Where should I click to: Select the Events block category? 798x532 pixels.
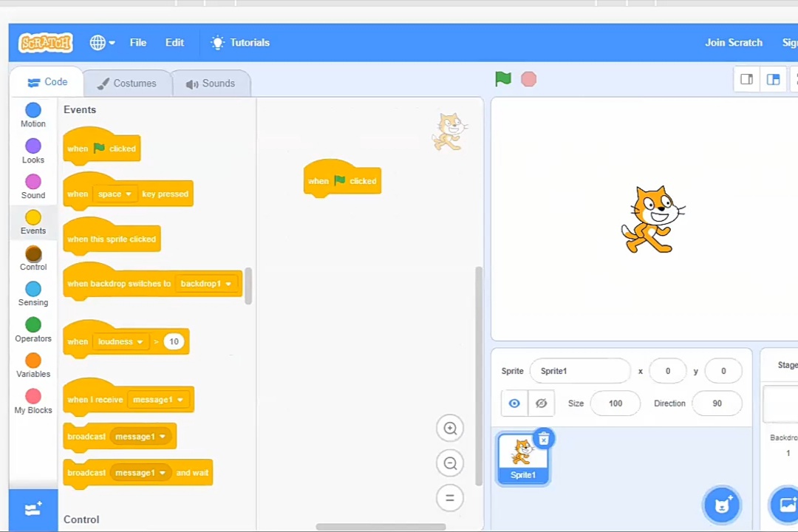pos(33,222)
